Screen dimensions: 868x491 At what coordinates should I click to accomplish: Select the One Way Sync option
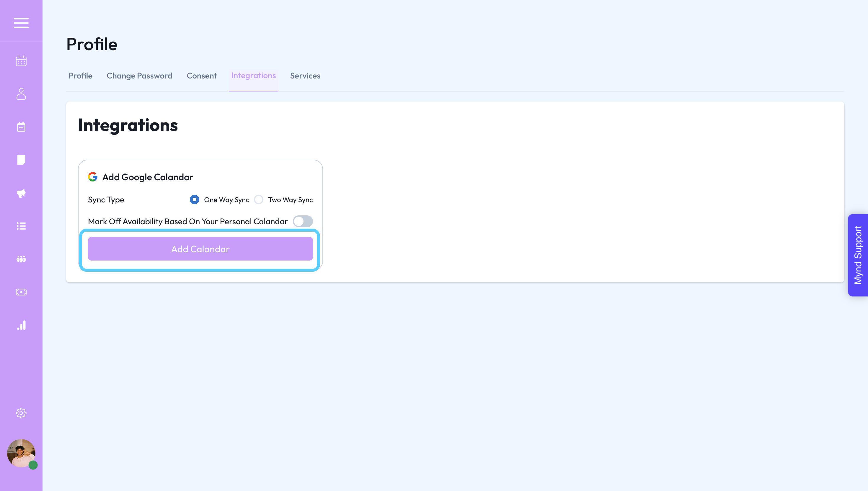(194, 200)
